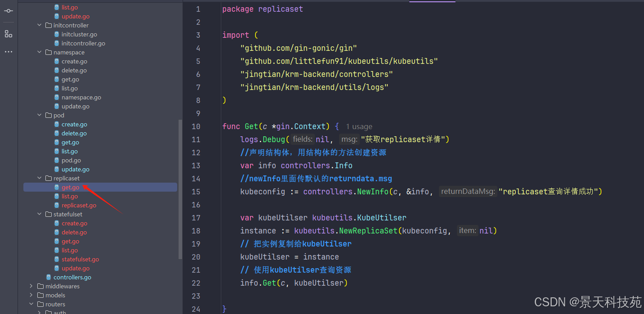Click 'logs.Debug' call on line 11

pyautogui.click(x=263, y=139)
